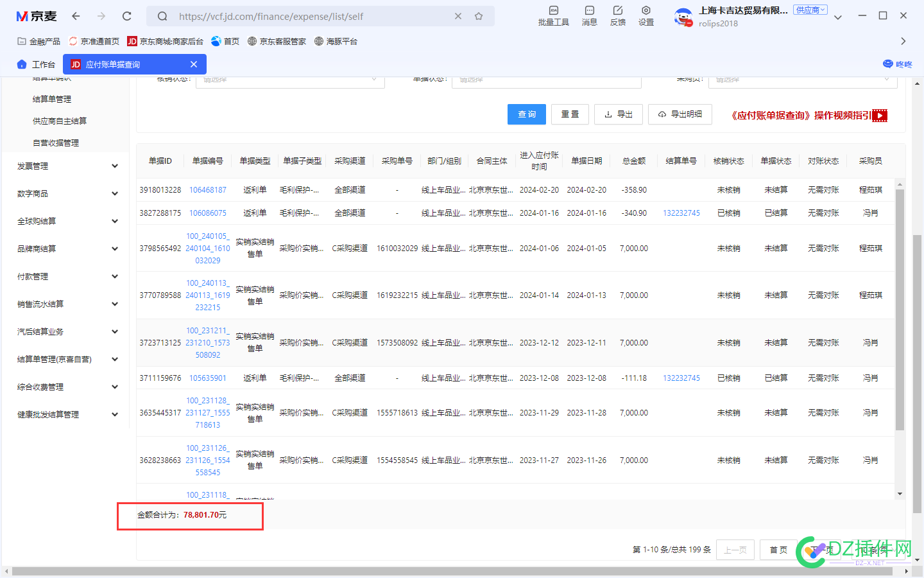924x578 pixels.
Task: Open 结算单管理 in sidebar
Action: point(52,99)
